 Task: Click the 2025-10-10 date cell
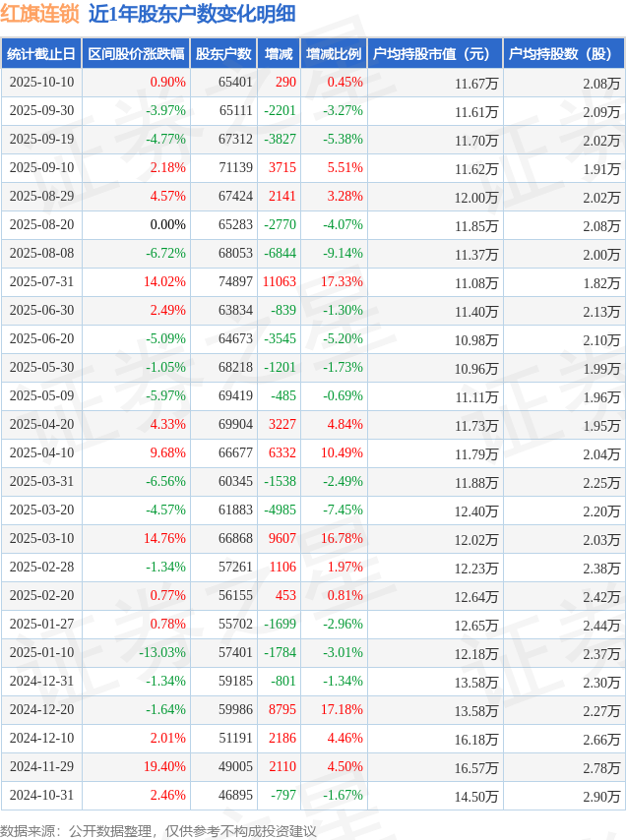pyautogui.click(x=41, y=83)
